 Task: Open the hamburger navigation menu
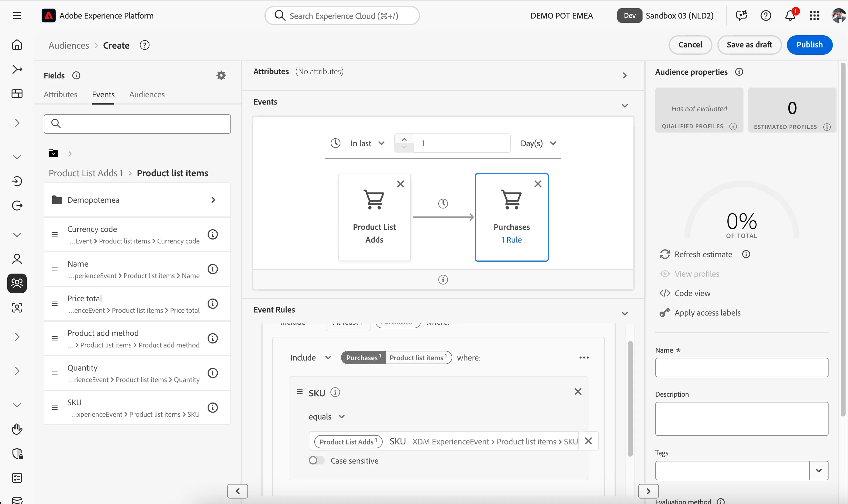click(x=17, y=16)
